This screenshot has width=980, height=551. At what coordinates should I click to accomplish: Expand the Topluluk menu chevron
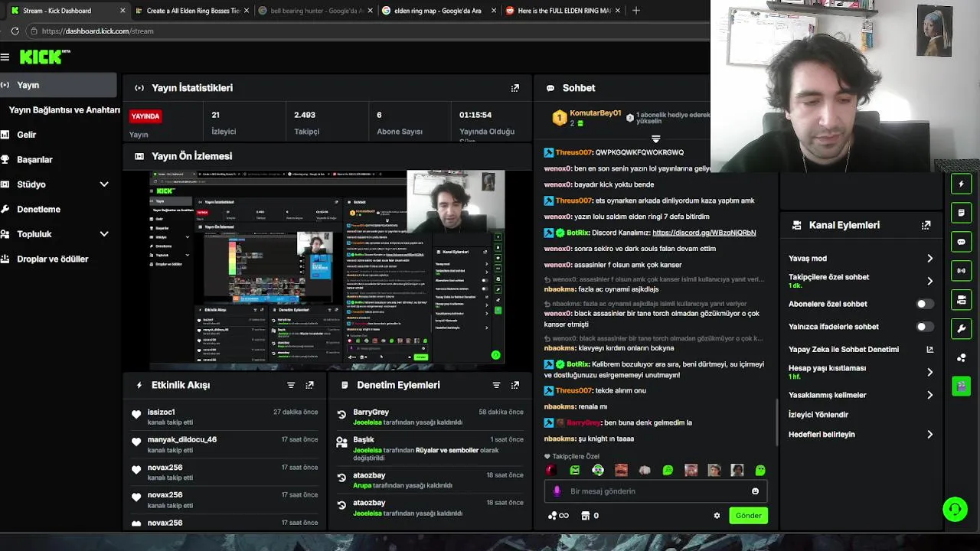104,234
